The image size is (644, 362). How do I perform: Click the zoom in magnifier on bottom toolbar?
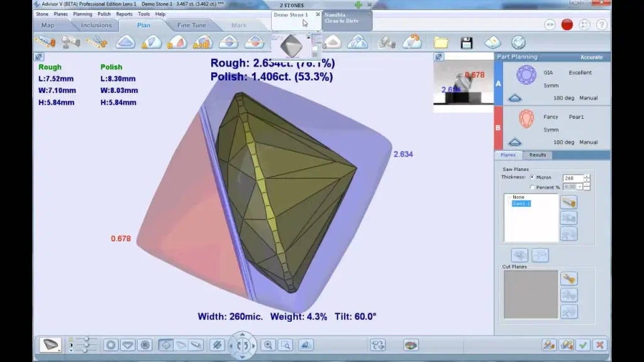[x=269, y=344]
